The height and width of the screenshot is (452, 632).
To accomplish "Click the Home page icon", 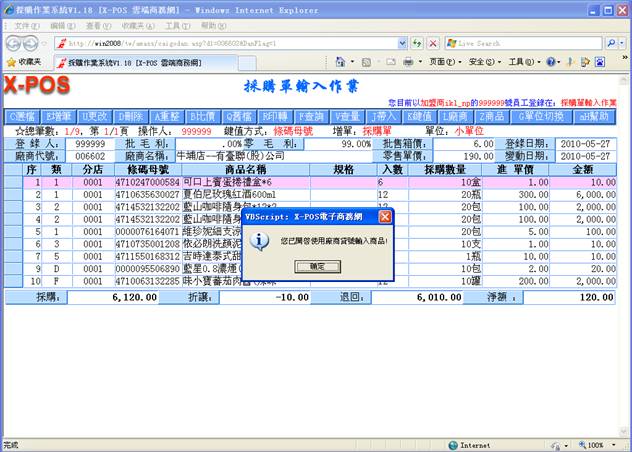I will click(341, 61).
